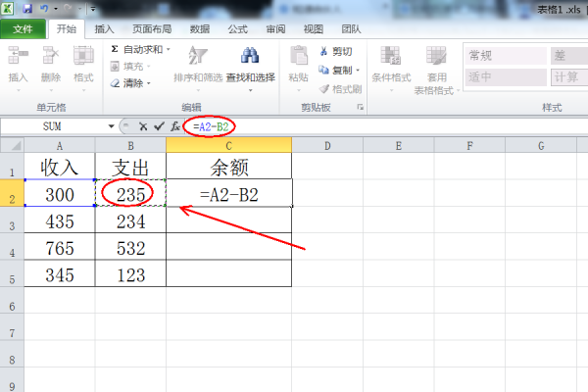
Task: Click the 自动求和 sigma button
Action: 136,49
